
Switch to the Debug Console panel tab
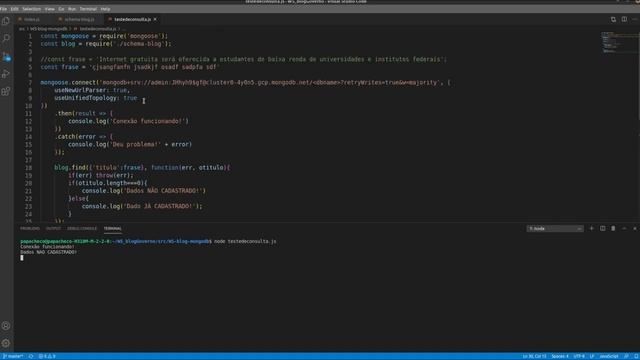click(x=82, y=229)
